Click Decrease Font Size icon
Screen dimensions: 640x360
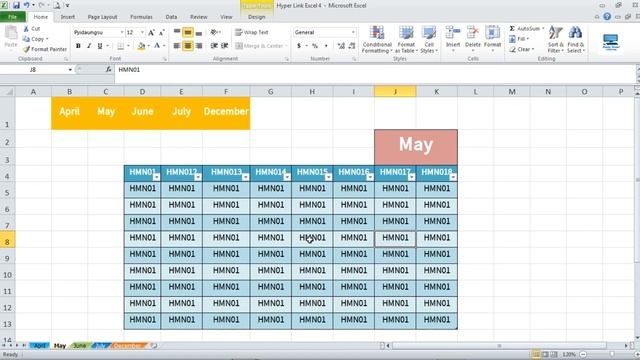point(162,32)
